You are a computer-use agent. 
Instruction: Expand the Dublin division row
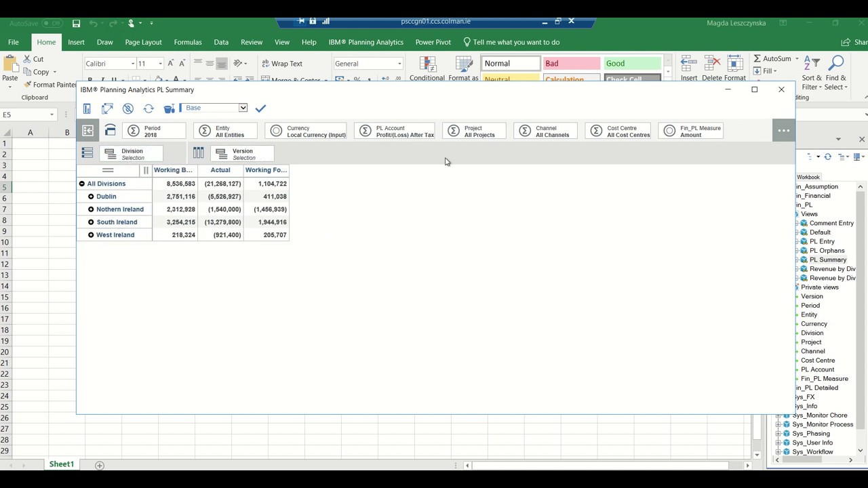[x=91, y=197]
